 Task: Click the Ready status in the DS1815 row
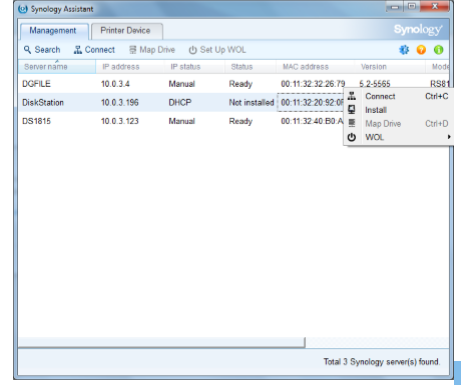coord(241,121)
